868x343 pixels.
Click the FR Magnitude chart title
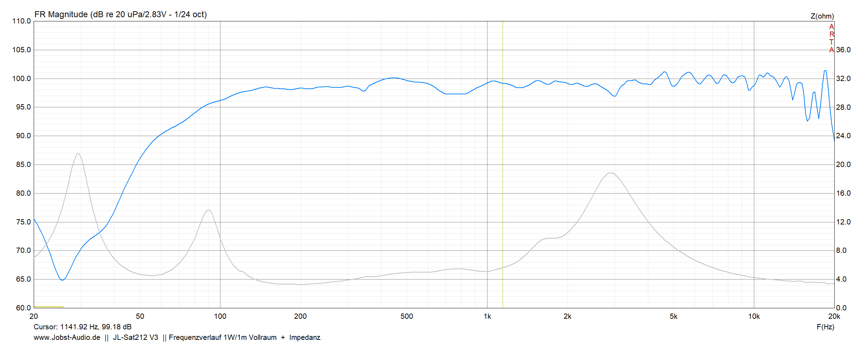120,14
